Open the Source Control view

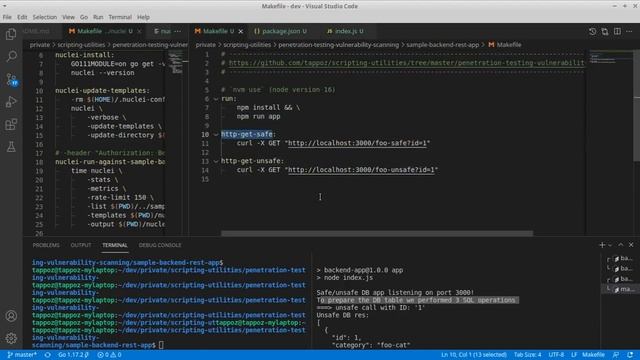[x=11, y=79]
